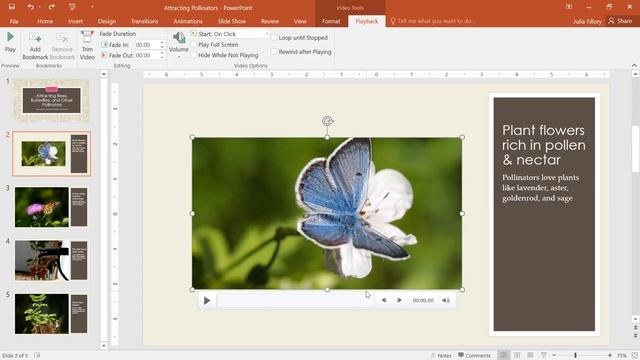This screenshot has height=360, width=640.
Task: Fit slide to current window
Action: pos(635,356)
